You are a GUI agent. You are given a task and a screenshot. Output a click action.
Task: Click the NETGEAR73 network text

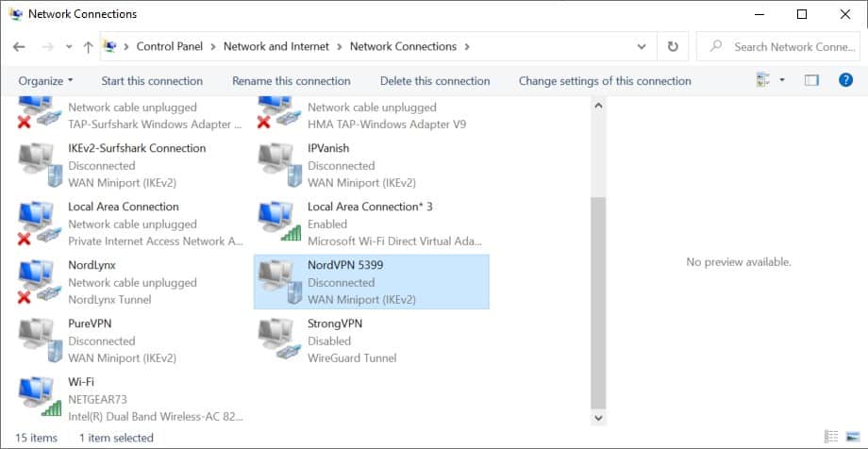(x=98, y=399)
